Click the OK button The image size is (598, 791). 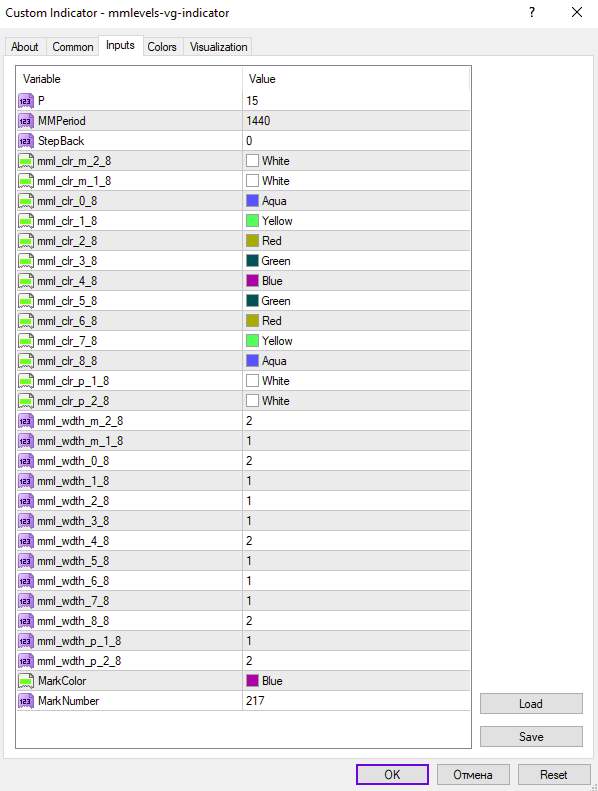point(392,774)
